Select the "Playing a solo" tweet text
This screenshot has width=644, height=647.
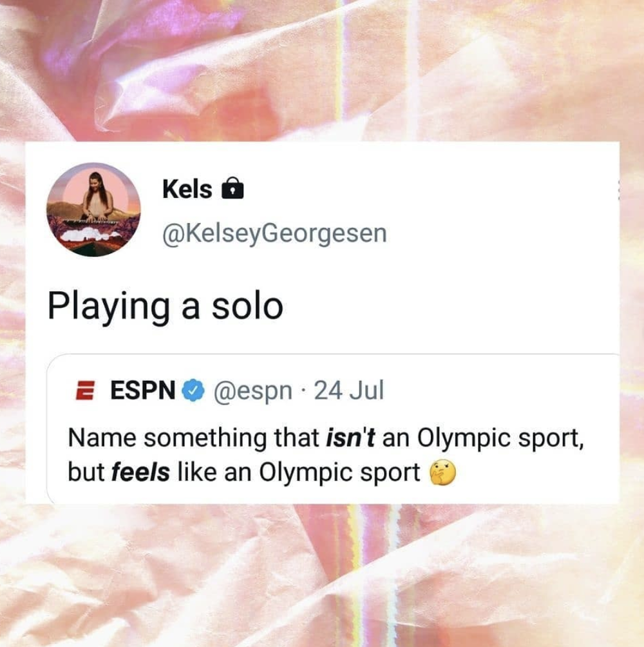(166, 307)
